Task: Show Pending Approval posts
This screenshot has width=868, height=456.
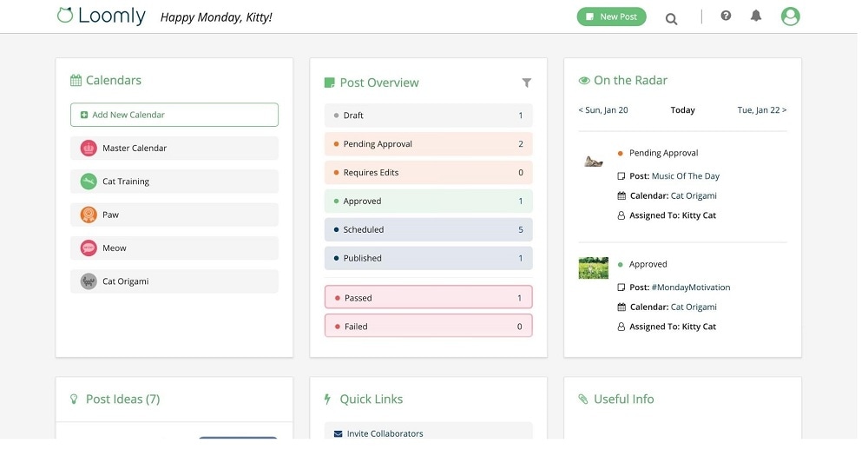Action: [x=429, y=144]
